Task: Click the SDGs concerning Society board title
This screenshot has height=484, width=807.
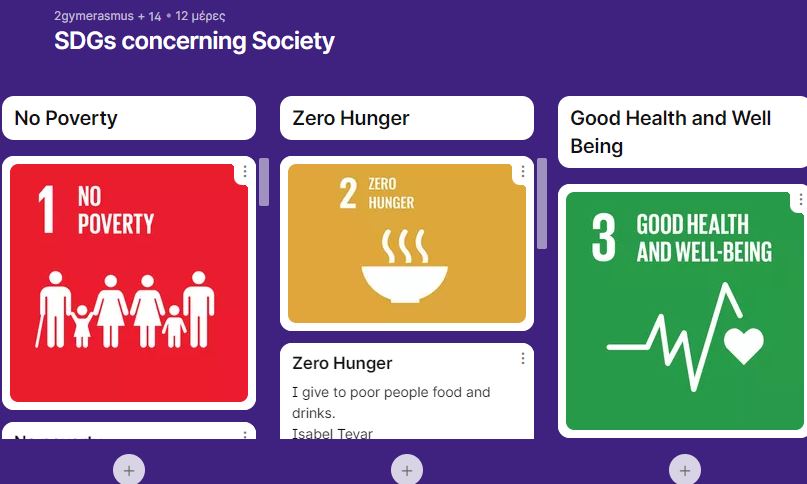Action: (195, 41)
